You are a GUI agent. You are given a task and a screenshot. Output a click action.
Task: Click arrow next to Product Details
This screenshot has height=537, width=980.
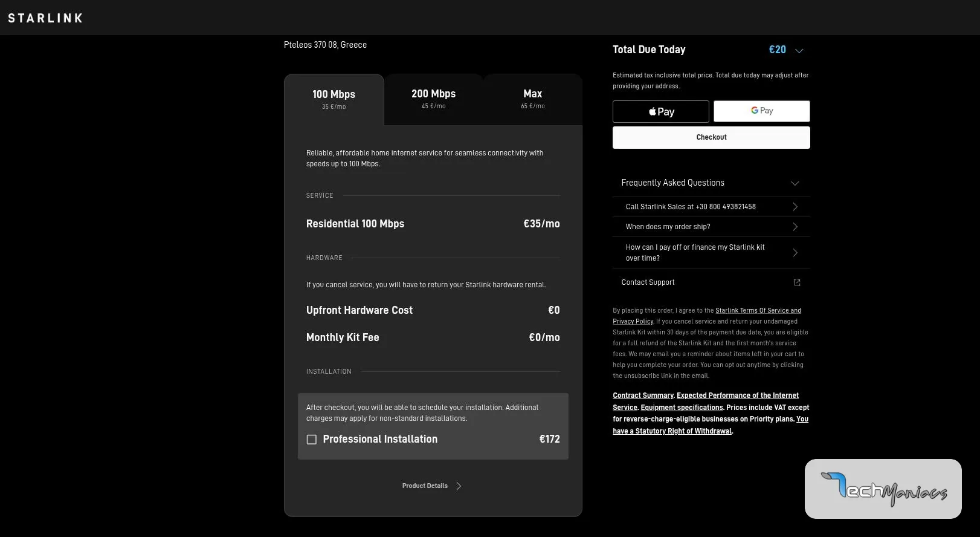(x=459, y=486)
